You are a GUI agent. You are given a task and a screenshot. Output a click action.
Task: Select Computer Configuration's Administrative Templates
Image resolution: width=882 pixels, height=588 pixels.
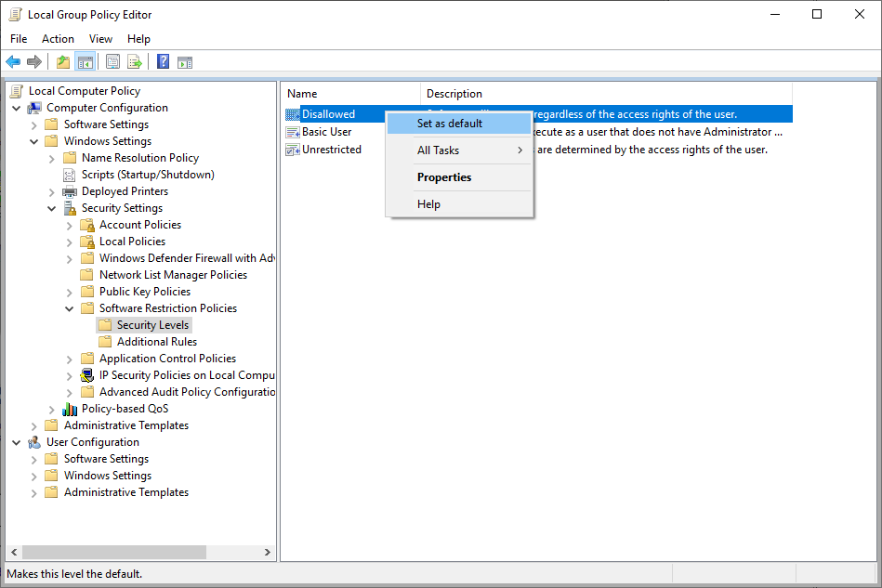126,425
